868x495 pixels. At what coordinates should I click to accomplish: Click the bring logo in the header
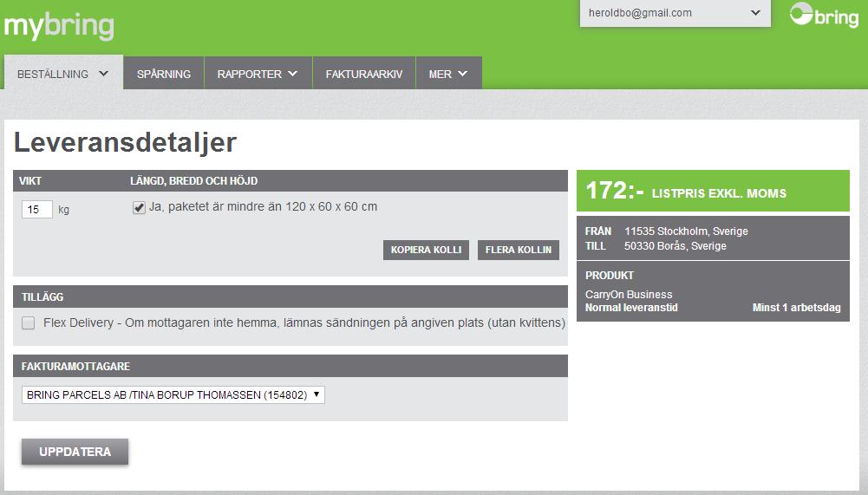[824, 16]
